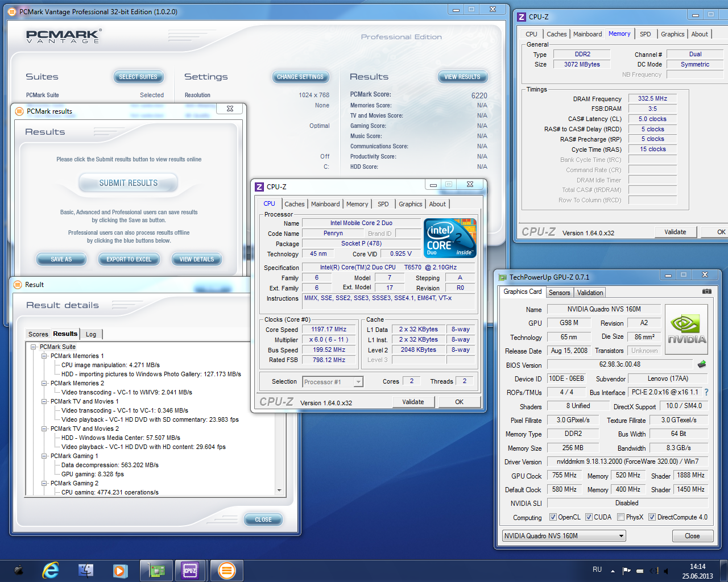728x582 pixels.
Task: Click the Result details scrollbar down arrow
Action: point(279,490)
